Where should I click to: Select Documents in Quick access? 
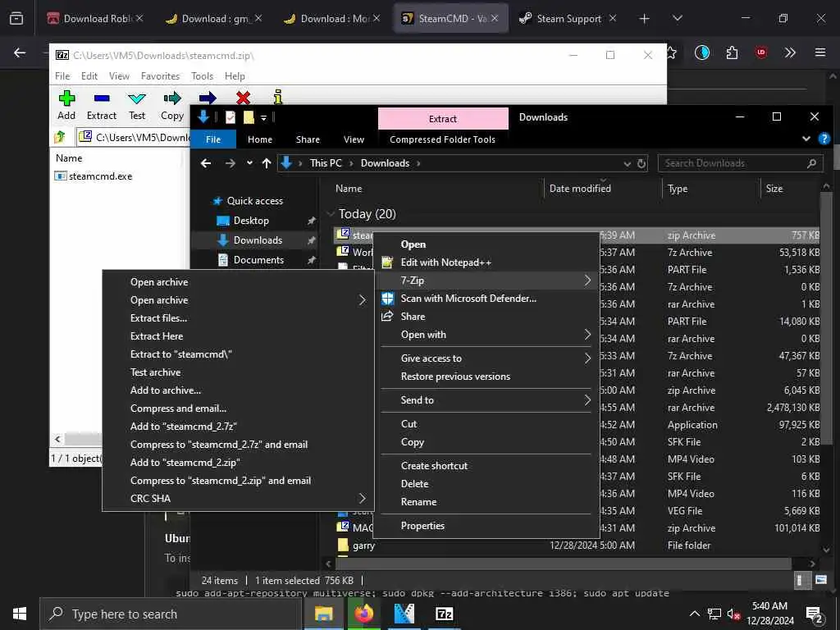258,260
